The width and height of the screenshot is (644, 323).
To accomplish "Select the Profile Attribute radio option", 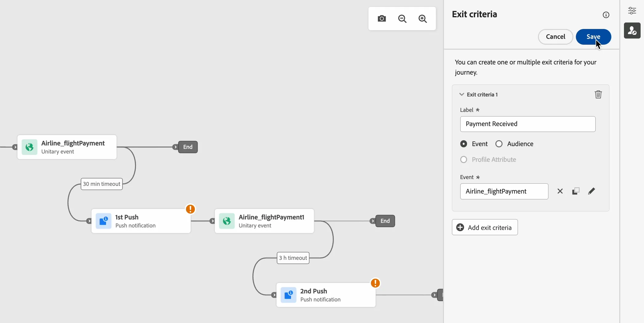I will [464, 160].
